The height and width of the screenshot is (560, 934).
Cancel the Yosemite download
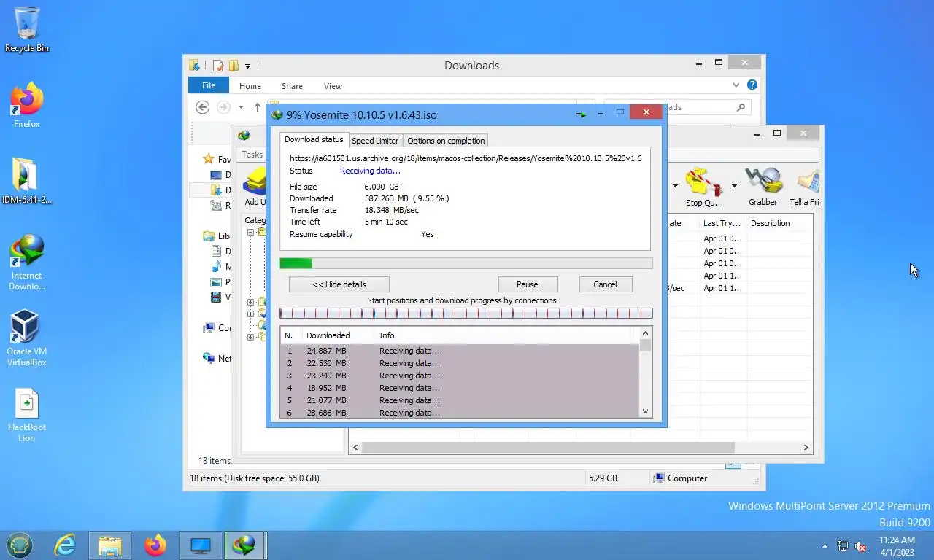(605, 284)
